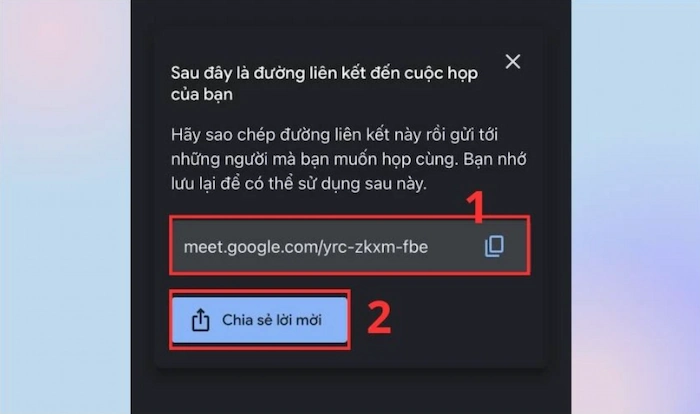
Task: Click the empty space in the link field
Action: [455, 247]
